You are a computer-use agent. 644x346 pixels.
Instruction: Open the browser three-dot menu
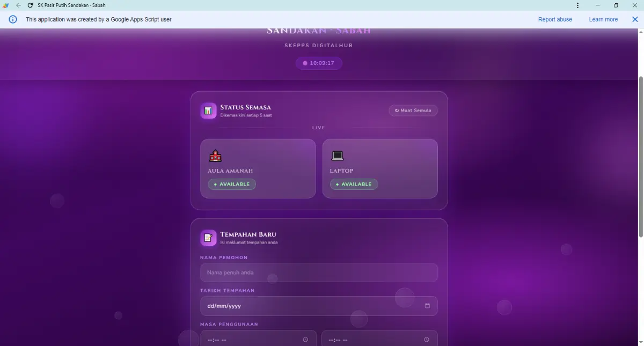(x=577, y=5)
